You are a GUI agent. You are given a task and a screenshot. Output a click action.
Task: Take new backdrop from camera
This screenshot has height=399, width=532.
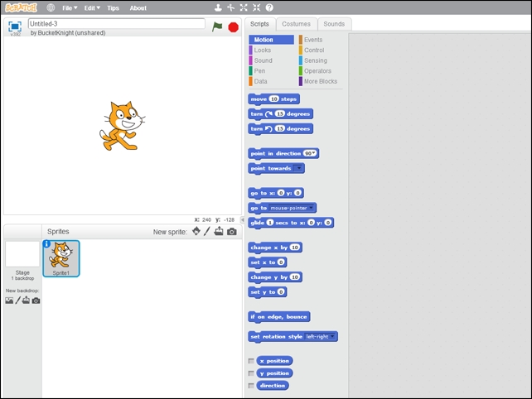click(x=36, y=300)
